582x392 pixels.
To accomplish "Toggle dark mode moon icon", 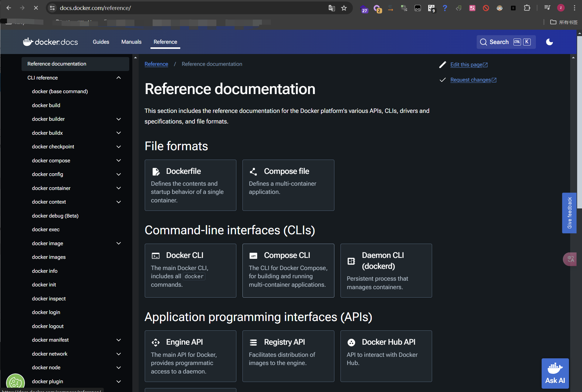I will pyautogui.click(x=549, y=42).
